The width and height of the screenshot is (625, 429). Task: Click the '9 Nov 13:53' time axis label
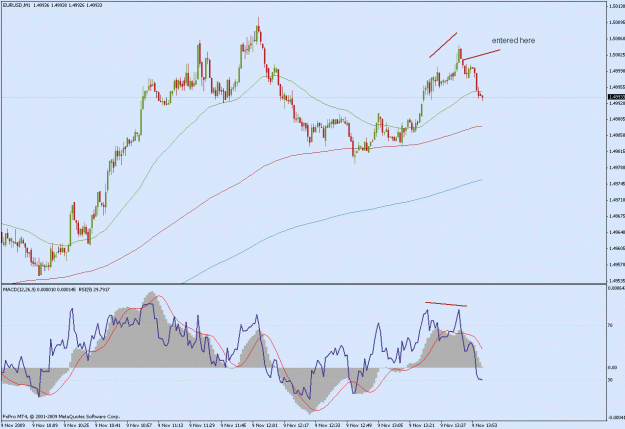click(485, 425)
